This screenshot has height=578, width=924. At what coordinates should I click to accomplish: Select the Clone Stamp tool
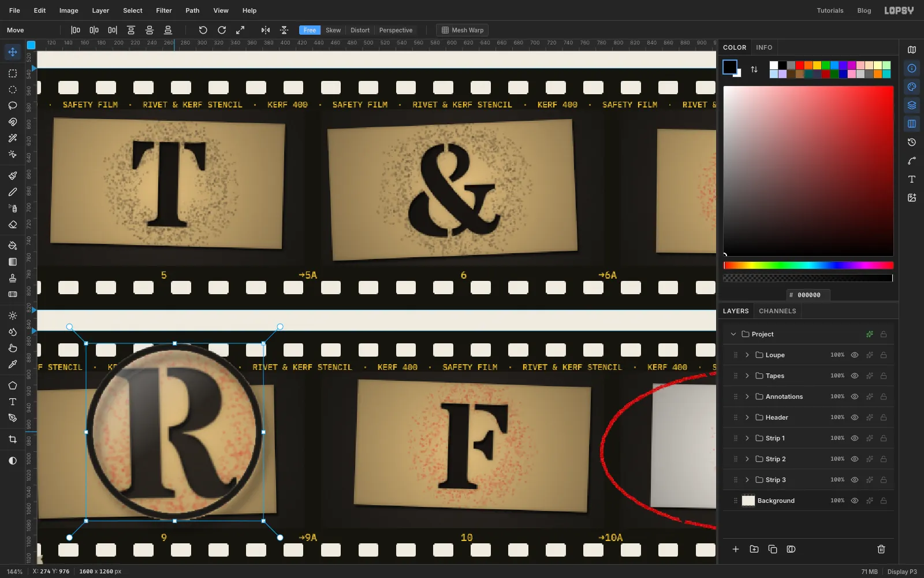pos(12,278)
